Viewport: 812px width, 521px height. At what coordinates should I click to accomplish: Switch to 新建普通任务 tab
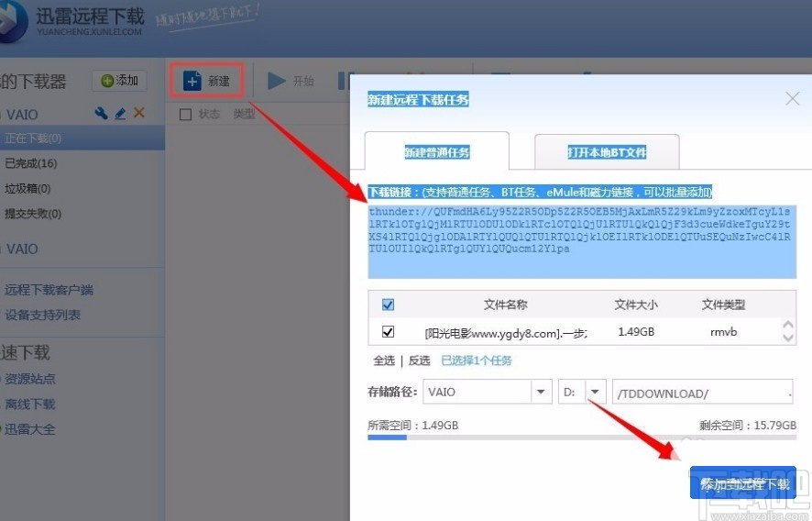(436, 152)
